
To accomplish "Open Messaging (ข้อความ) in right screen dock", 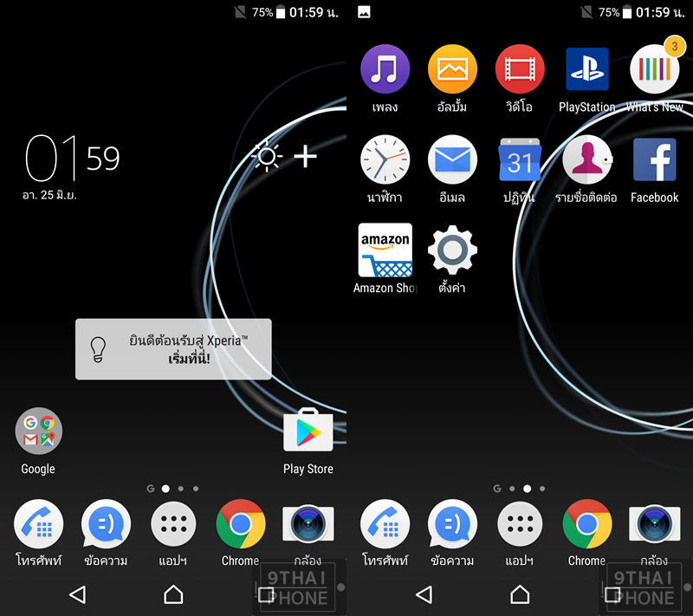I will pos(452,524).
